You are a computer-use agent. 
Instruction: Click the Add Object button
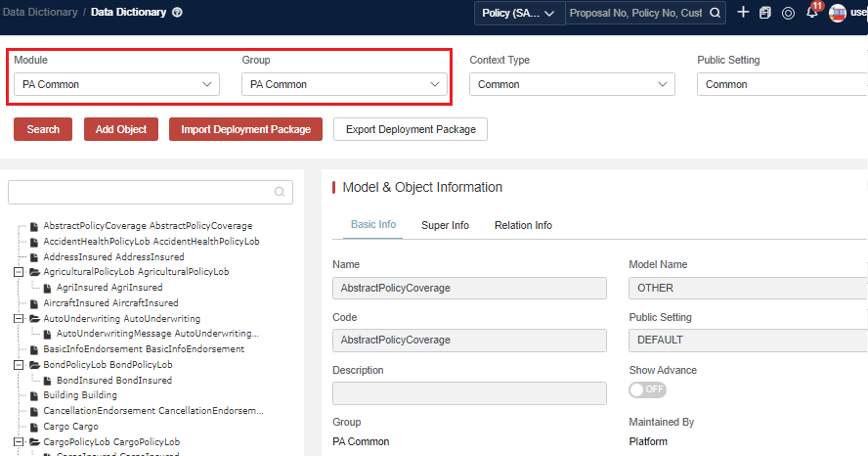121,129
